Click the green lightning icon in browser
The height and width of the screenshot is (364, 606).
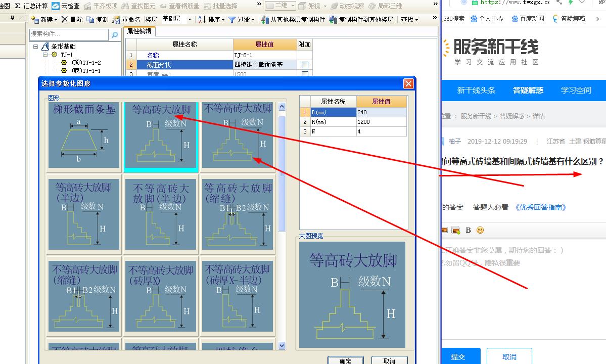[571, 3]
